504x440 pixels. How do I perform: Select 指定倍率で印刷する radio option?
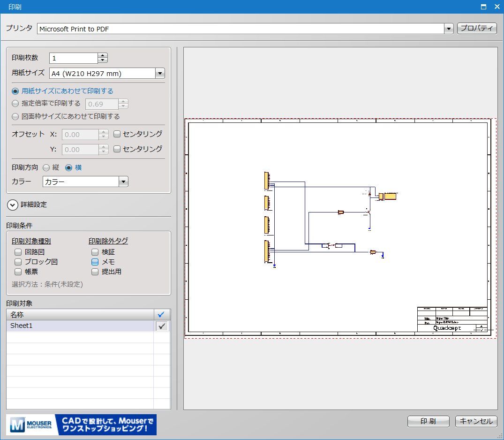click(x=15, y=104)
